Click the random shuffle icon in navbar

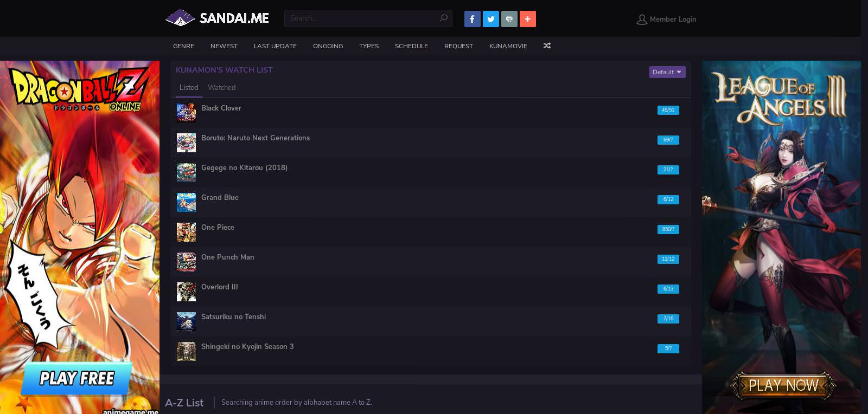click(547, 46)
